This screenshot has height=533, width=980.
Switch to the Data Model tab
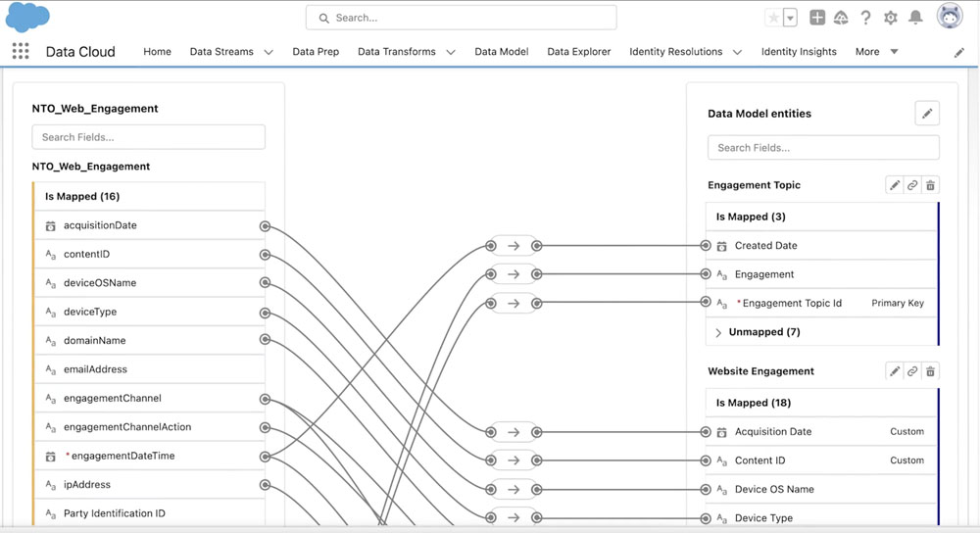tap(501, 52)
